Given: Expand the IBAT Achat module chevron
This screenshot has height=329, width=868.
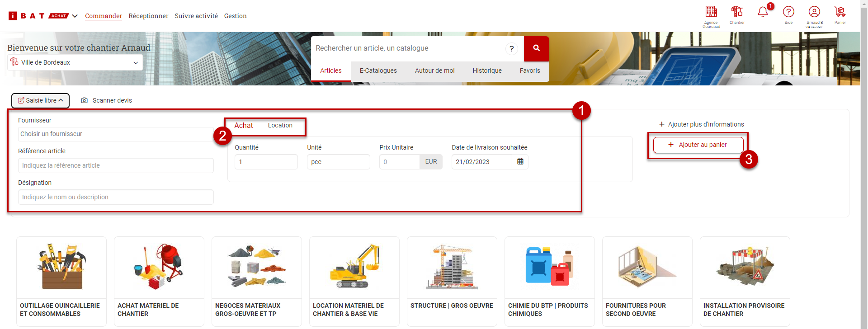Looking at the screenshot, I should [x=75, y=16].
